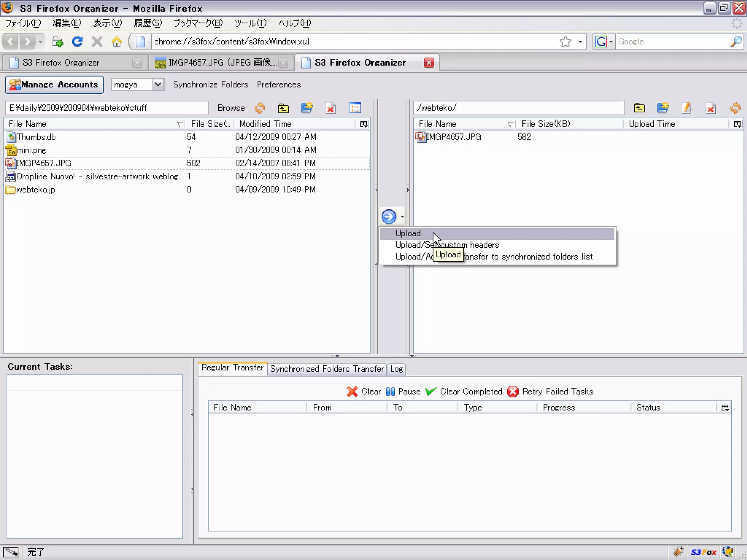This screenshot has height=560, width=747.
Task: Click Manage Accounts button
Action: tap(54, 85)
